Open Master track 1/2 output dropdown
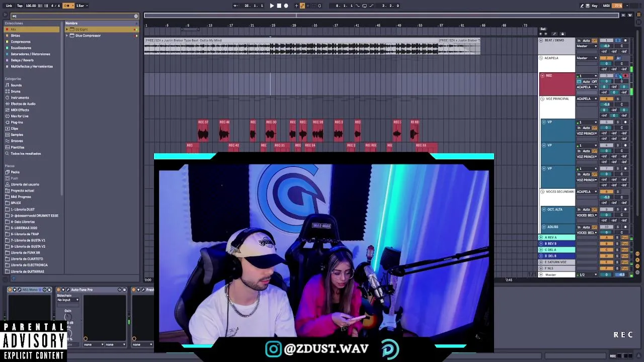Image resolution: width=644 pixels, height=362 pixels. 587,275
